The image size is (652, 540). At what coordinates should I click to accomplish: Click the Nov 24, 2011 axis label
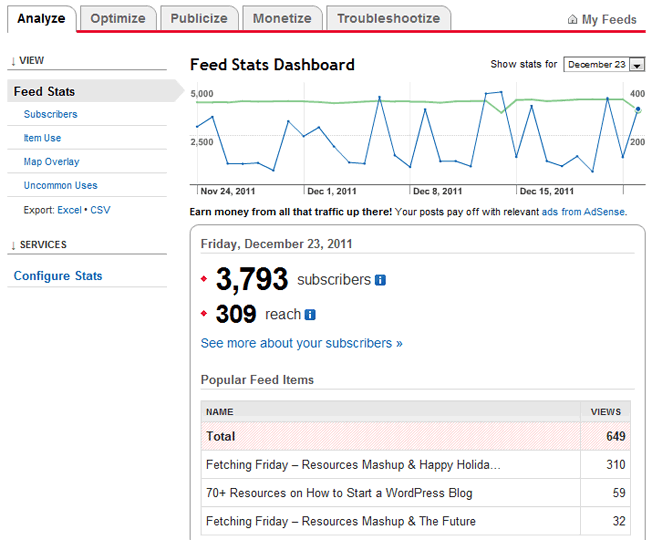227,191
